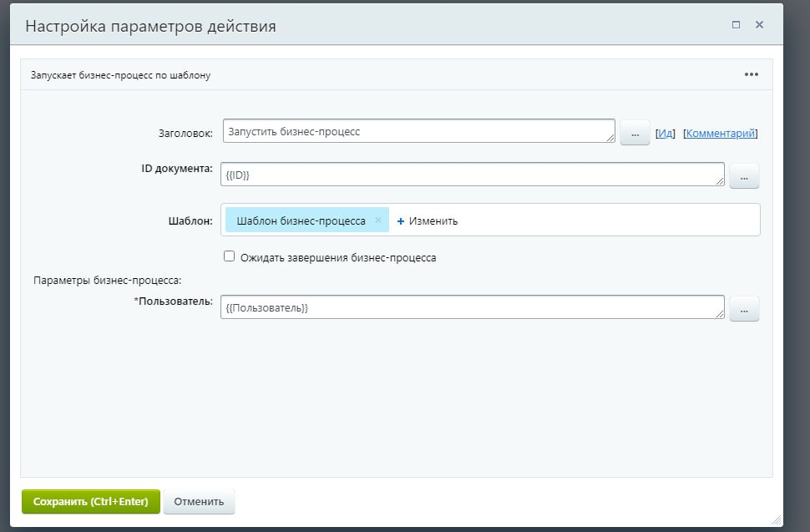Open the Ид link
This screenshot has width=810, height=532.
(x=665, y=133)
